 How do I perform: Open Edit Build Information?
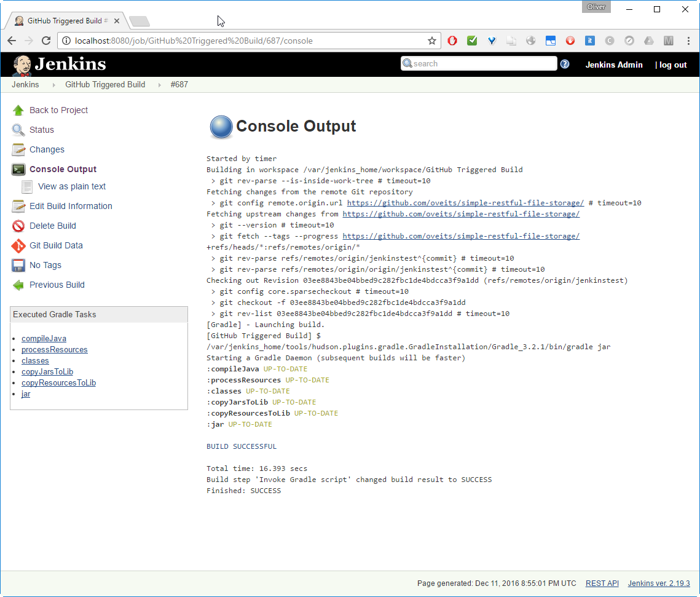[71, 206]
